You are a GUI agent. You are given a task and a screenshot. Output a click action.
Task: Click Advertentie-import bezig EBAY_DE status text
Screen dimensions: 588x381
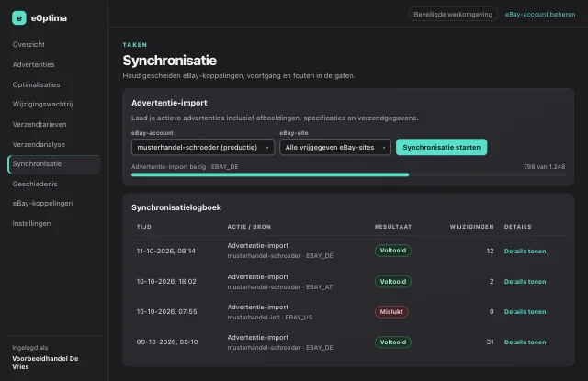click(x=185, y=167)
